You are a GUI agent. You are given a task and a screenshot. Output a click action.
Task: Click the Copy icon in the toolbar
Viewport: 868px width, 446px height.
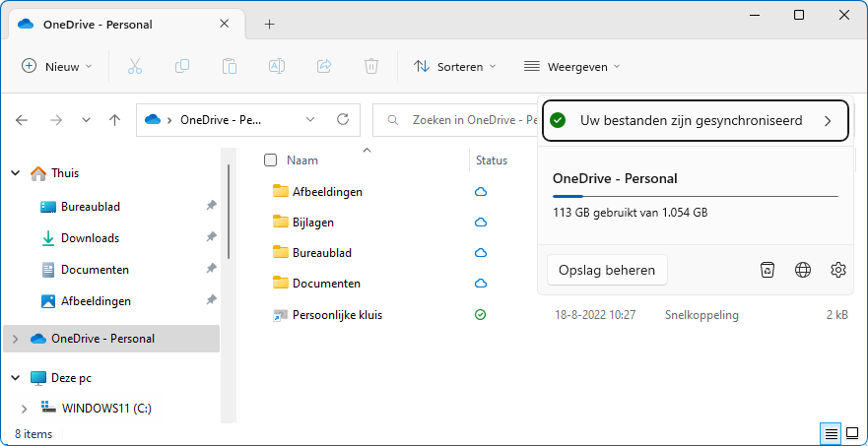(x=182, y=66)
